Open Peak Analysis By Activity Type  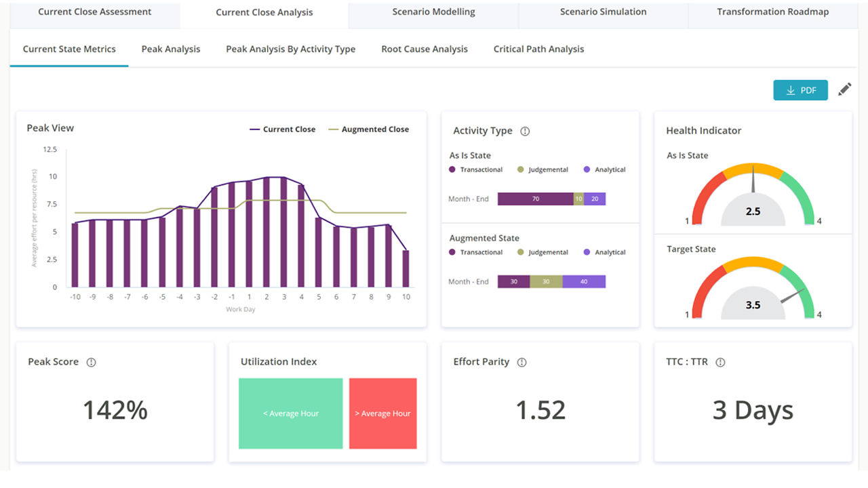pyautogui.click(x=290, y=49)
